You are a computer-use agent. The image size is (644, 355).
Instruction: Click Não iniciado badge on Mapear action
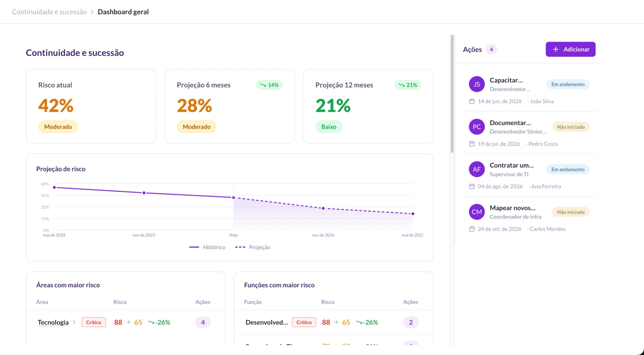571,212
